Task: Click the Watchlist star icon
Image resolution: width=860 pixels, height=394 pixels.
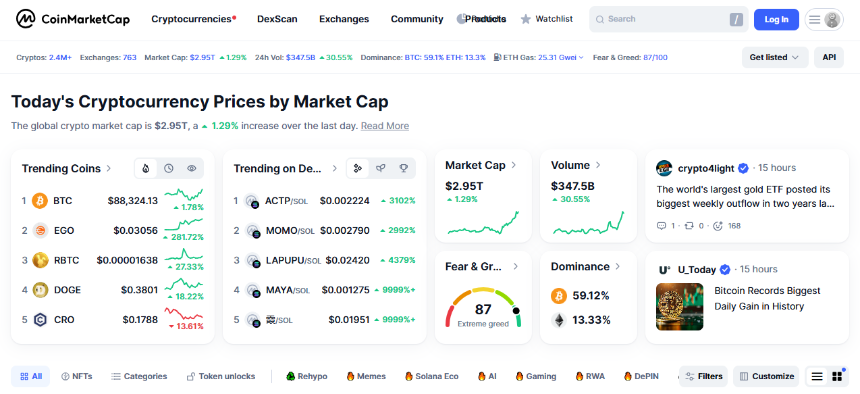Action: (x=525, y=19)
